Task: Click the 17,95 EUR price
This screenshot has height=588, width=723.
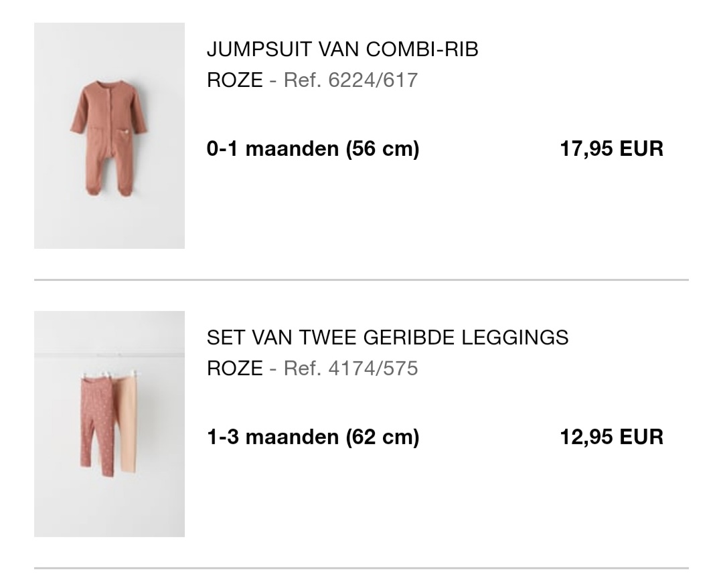Action: tap(611, 149)
